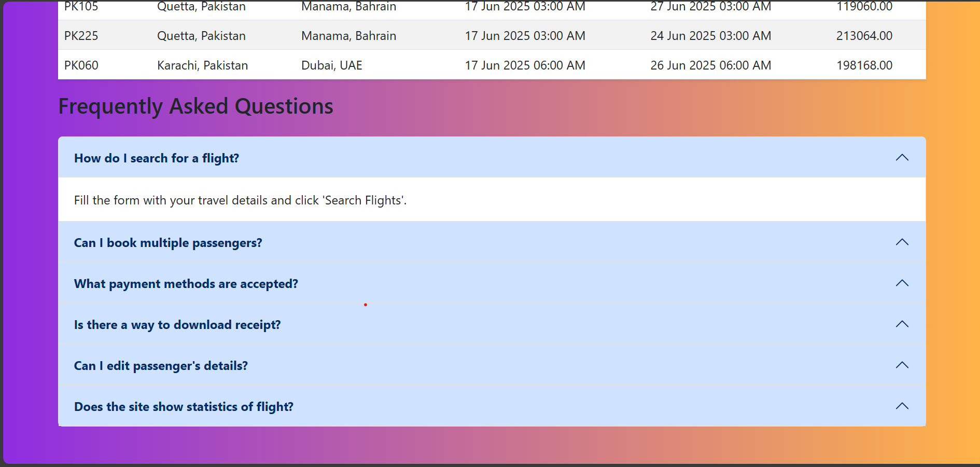This screenshot has width=980, height=467.
Task: Expand 'Does the site show statistics of flight?'
Action: pos(492,406)
